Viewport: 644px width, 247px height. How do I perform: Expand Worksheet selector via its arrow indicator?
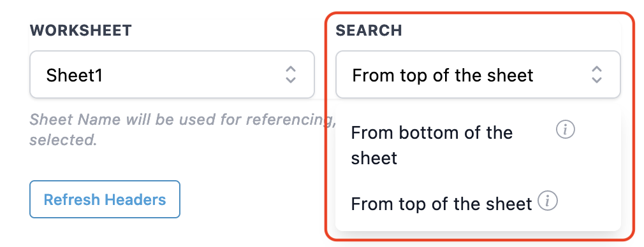pos(291,74)
